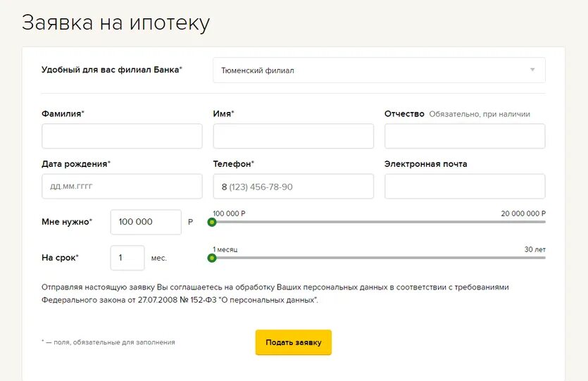Image resolution: width=588 pixels, height=381 pixels.
Task: Click the На срок months box
Action: click(127, 258)
